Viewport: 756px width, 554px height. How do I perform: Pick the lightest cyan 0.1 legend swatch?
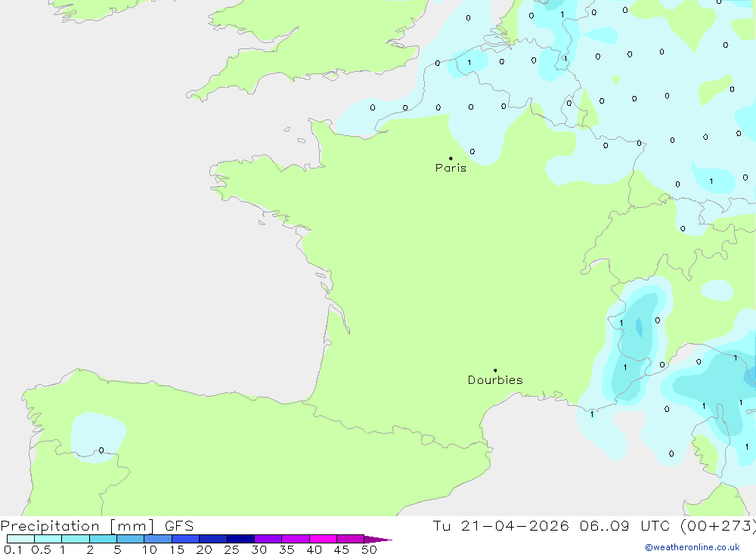click(x=20, y=539)
